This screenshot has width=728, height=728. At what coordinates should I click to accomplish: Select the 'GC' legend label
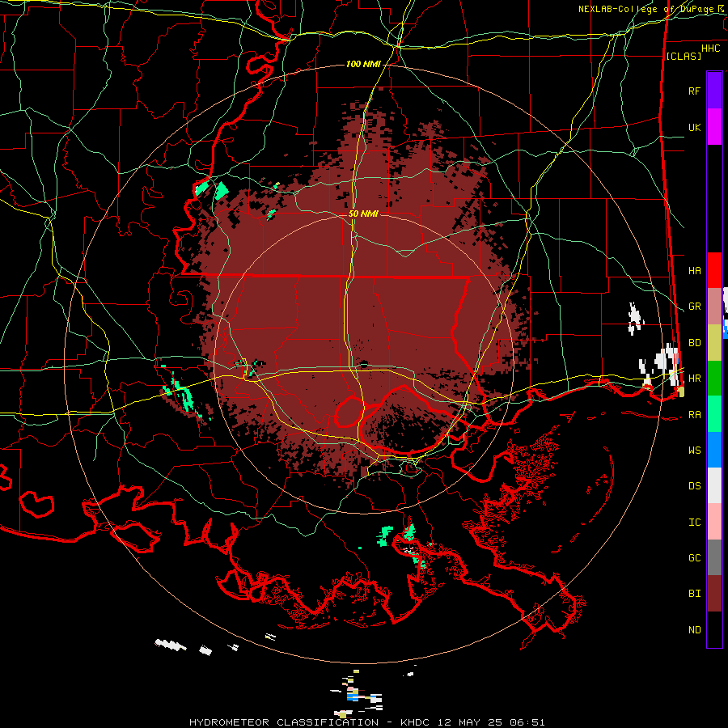(695, 558)
